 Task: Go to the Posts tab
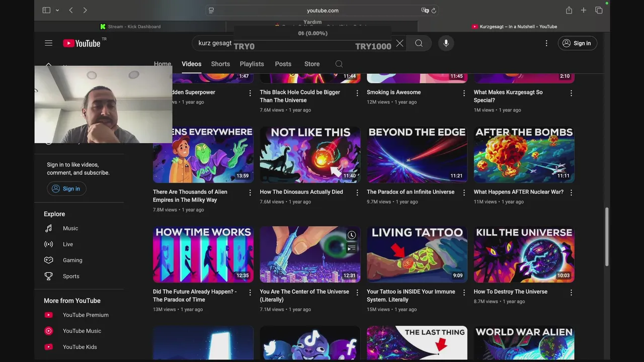(283, 64)
